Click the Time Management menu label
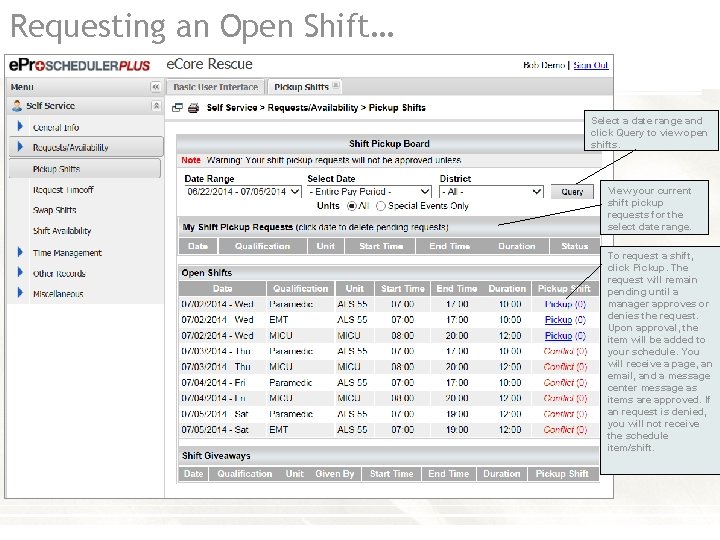 tap(67, 253)
